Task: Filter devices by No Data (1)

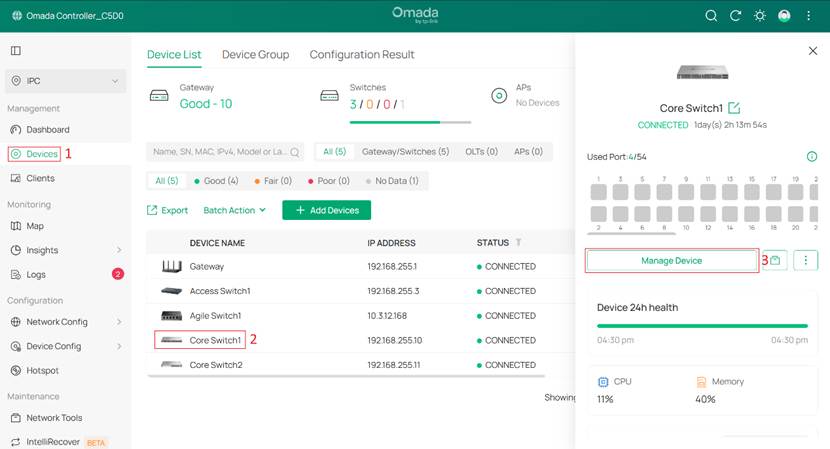Action: click(392, 181)
